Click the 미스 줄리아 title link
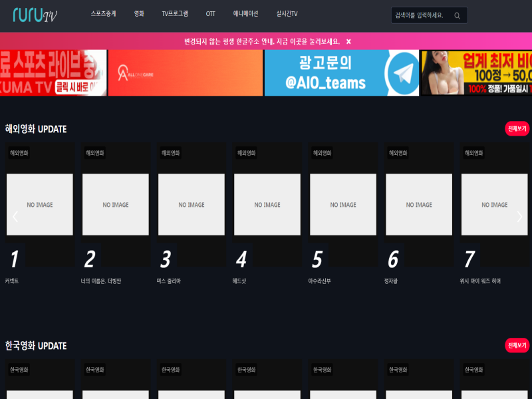Viewport: 532px width, 399px height. point(168,281)
